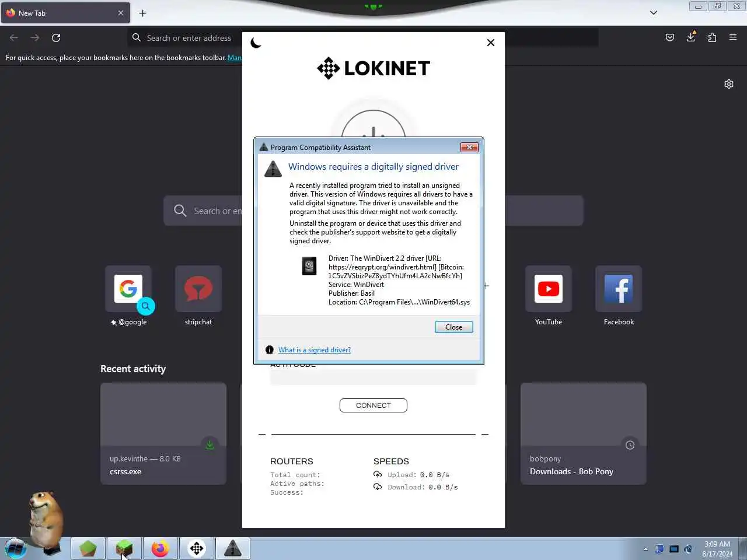Open clock showing 3:09 AM

717,549
